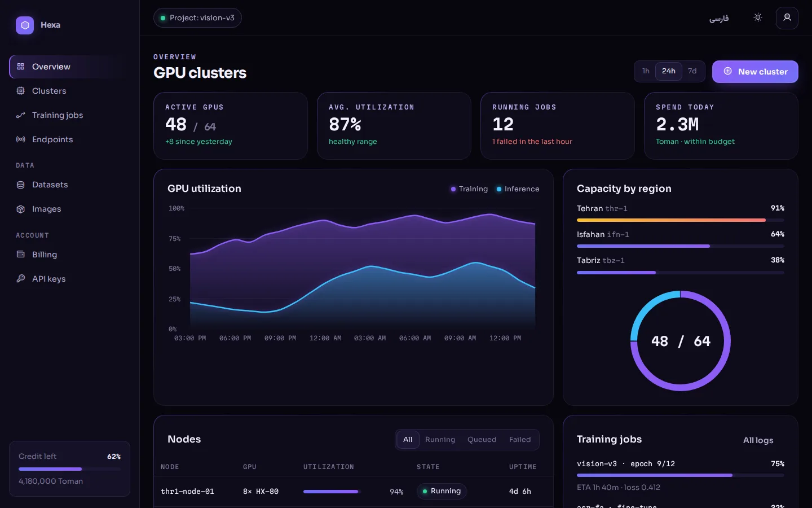
Task: Click node name thr1-node-01
Action: click(x=188, y=492)
